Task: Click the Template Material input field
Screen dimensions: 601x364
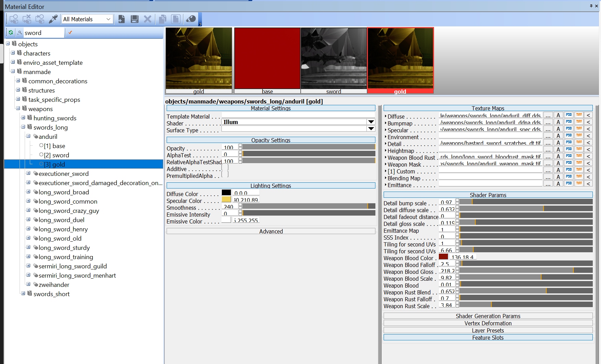Action: pos(298,115)
